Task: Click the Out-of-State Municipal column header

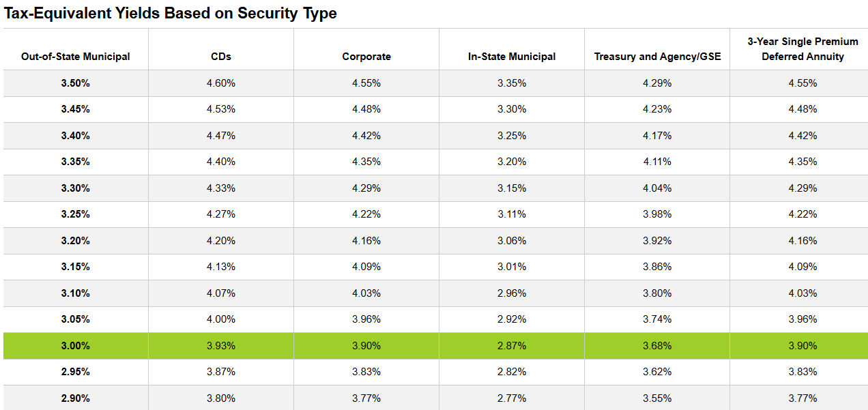Action: [x=76, y=57]
